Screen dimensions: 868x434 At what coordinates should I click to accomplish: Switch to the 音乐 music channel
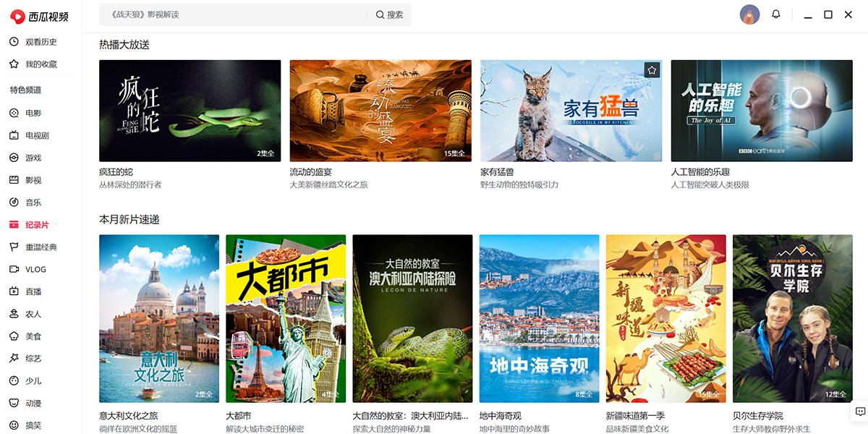tap(33, 203)
